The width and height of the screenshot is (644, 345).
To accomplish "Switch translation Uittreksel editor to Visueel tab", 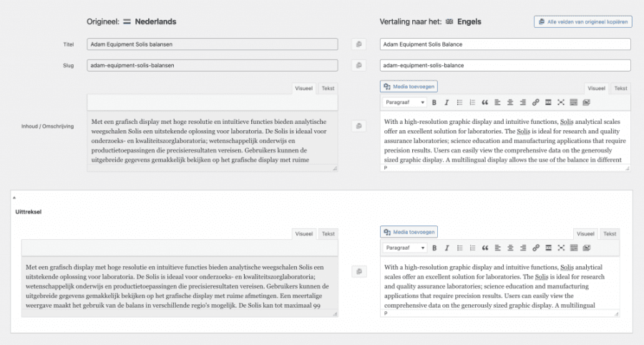I will (x=585, y=233).
